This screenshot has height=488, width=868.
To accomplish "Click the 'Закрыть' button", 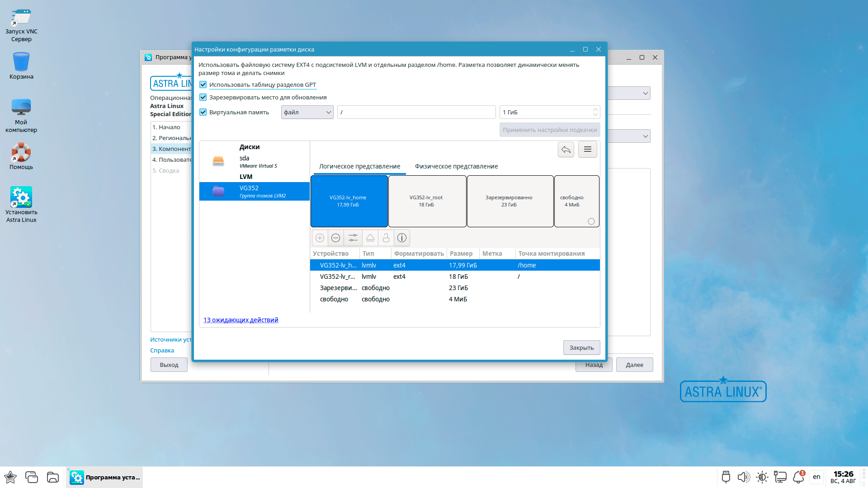I will tap(581, 347).
